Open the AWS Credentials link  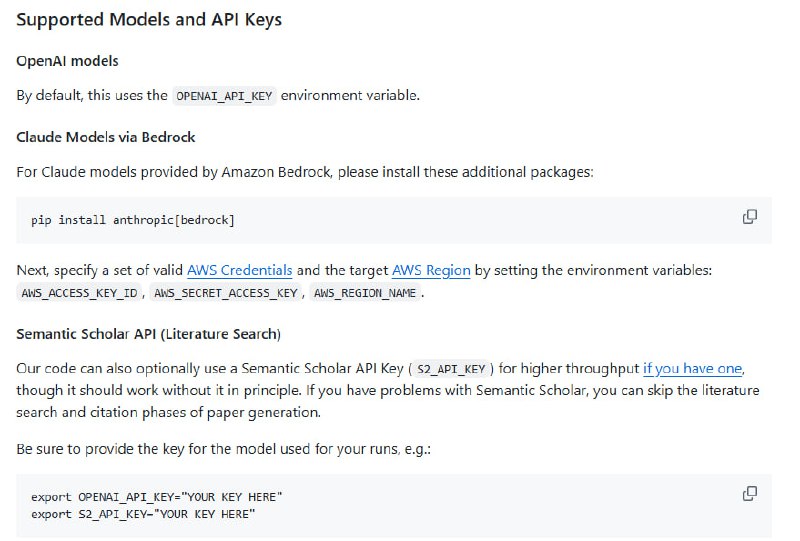[x=239, y=270]
